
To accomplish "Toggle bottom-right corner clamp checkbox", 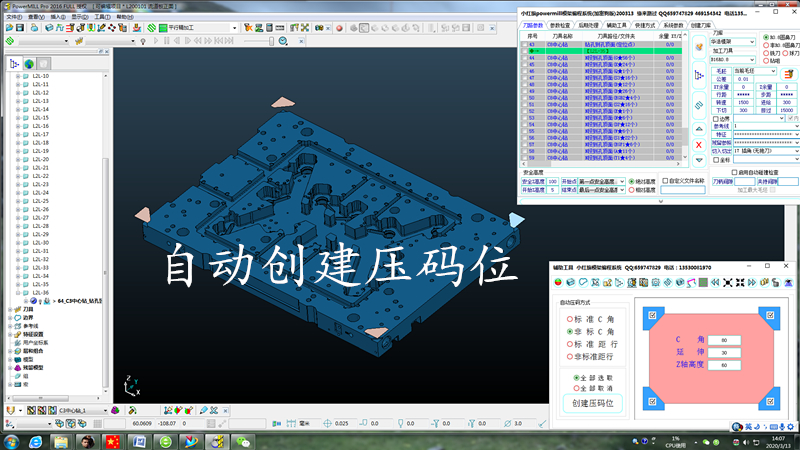I will (770, 402).
